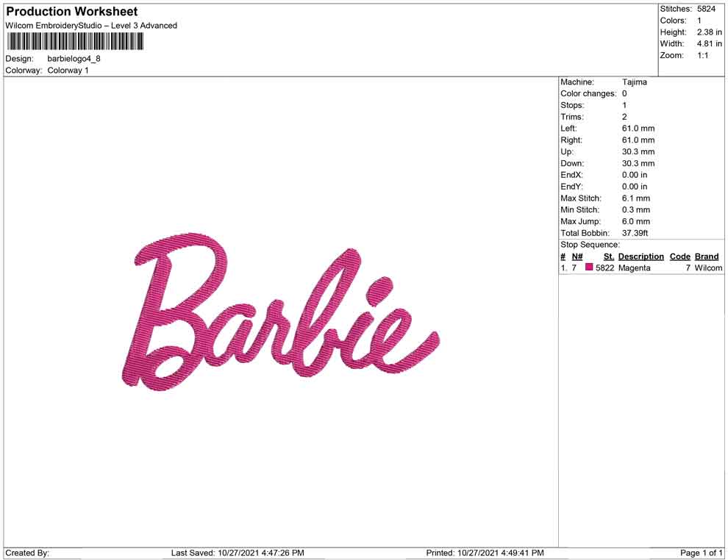
Task: Select the Up value '30.3 mm'
Action: point(638,151)
